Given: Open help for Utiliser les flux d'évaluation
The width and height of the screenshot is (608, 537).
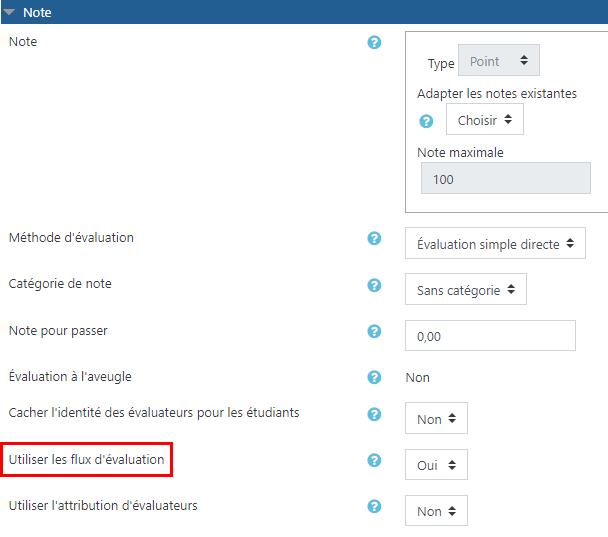Looking at the screenshot, I should click(375, 461).
